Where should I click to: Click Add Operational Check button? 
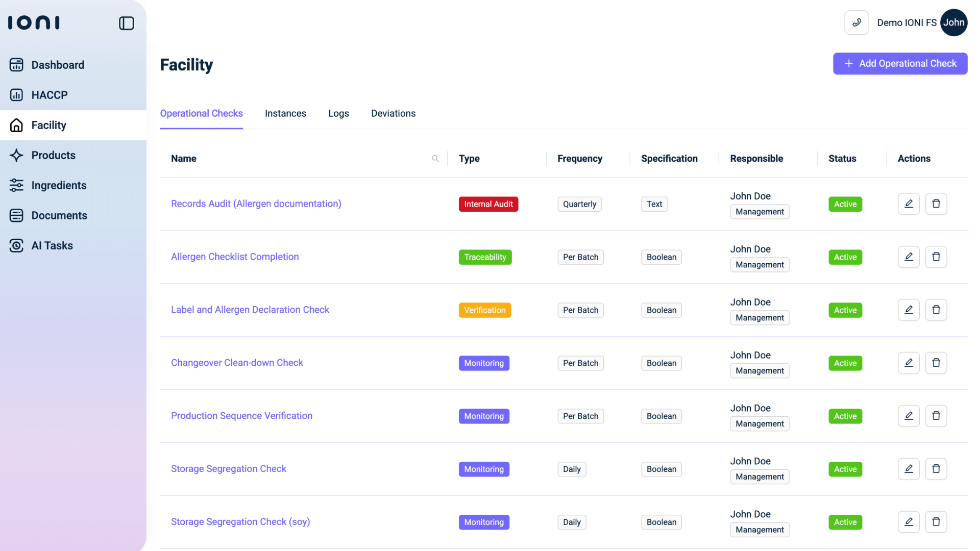coord(900,63)
